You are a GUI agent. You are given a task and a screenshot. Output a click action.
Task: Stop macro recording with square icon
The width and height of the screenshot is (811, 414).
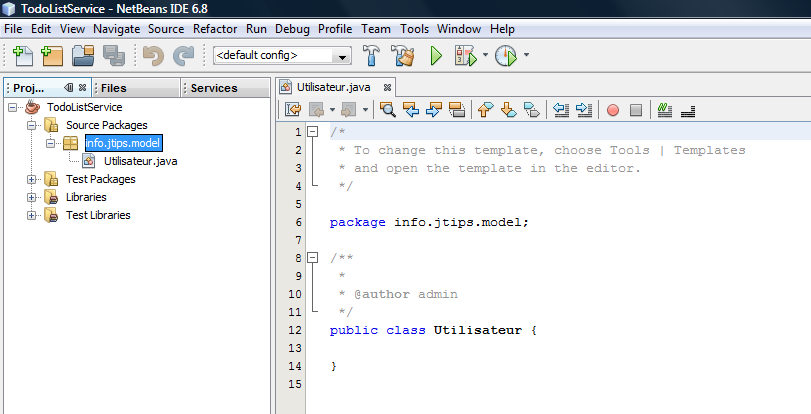click(636, 110)
